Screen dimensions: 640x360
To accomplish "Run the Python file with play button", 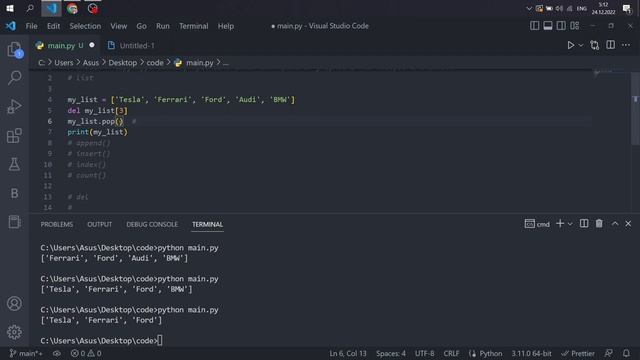I will (x=571, y=45).
